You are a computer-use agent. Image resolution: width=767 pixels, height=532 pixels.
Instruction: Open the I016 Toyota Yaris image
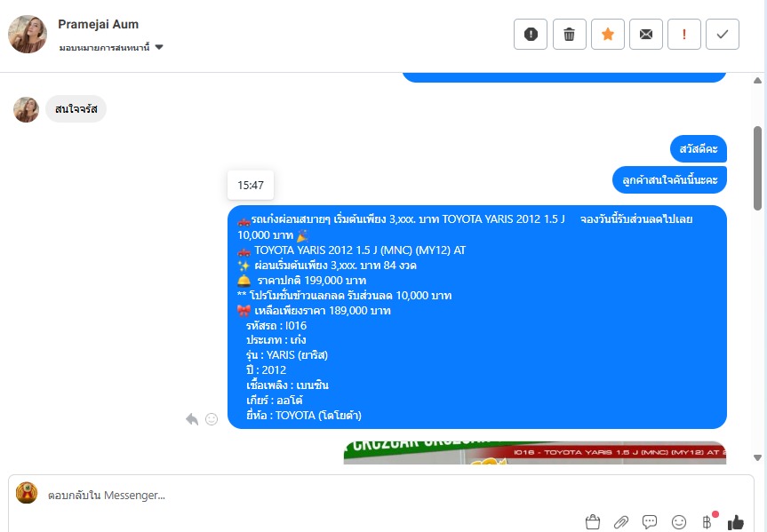535,452
